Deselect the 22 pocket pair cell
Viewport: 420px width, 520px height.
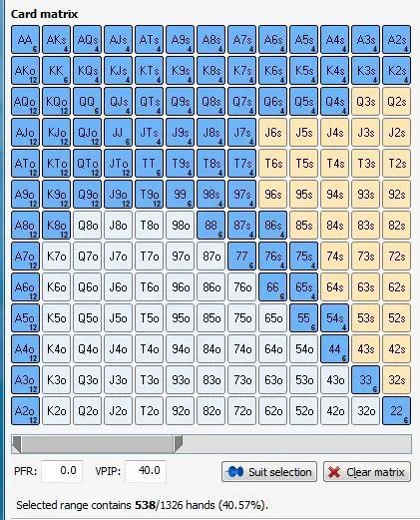pyautogui.click(x=396, y=411)
